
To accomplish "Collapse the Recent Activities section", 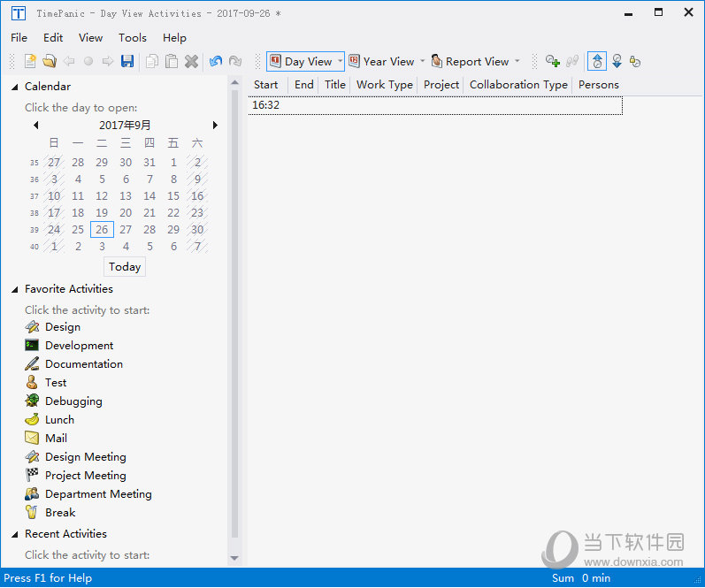I will (x=15, y=534).
